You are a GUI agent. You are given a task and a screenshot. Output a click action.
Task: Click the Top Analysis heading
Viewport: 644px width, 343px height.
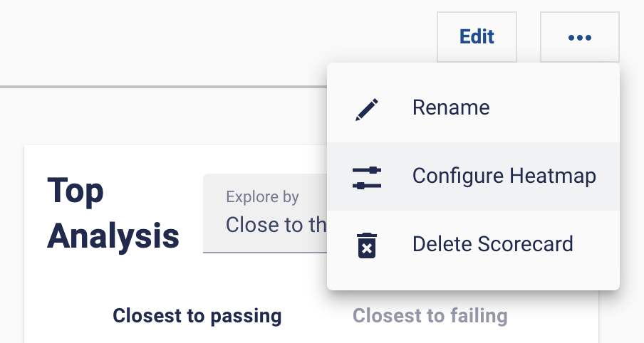pos(113,213)
